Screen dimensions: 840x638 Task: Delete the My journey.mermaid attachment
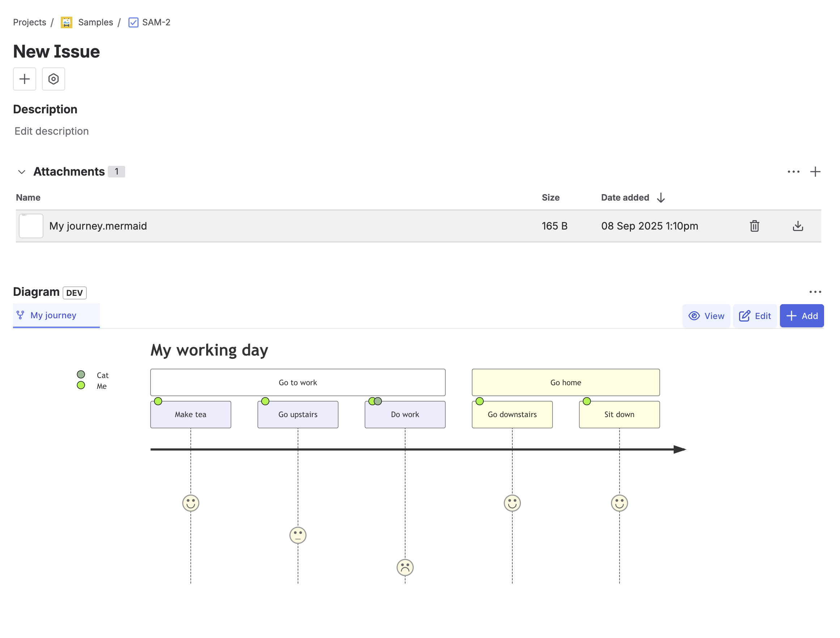pyautogui.click(x=754, y=226)
